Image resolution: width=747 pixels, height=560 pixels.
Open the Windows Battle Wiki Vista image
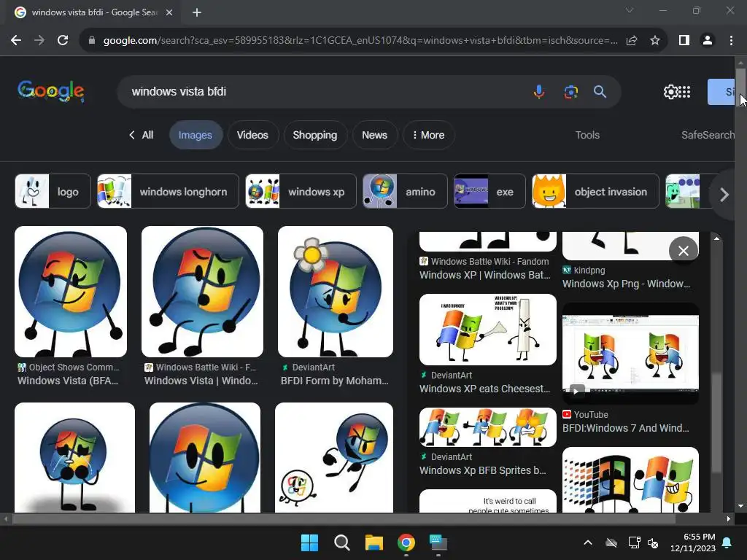pos(202,292)
